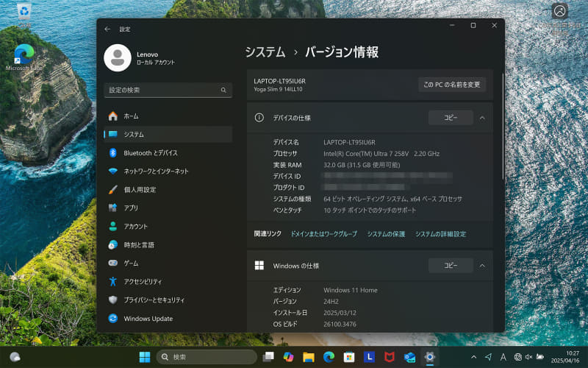Select the Windows 11 Home edition text
This screenshot has width=588, height=368.
click(x=351, y=290)
